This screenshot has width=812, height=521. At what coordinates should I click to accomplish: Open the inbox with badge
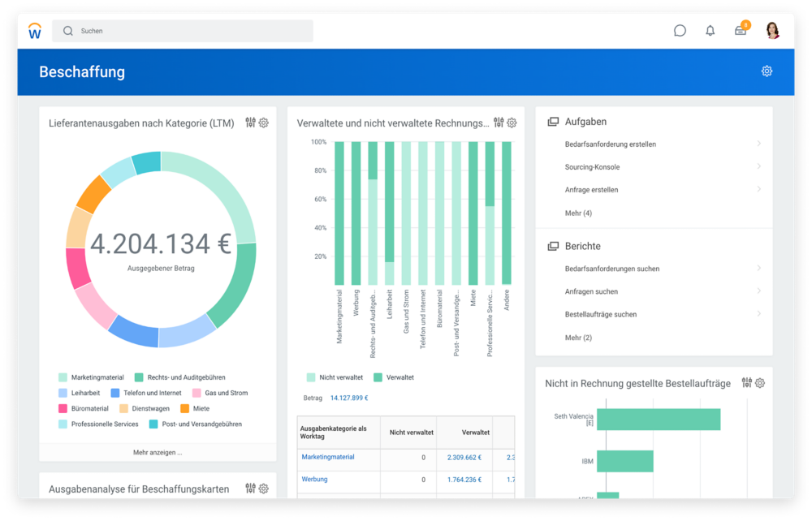(x=741, y=31)
